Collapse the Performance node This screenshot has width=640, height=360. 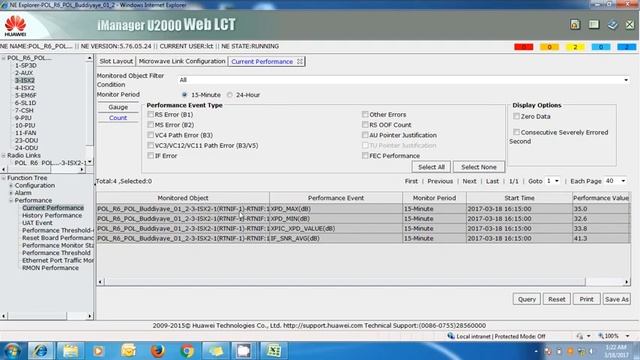click(11, 200)
